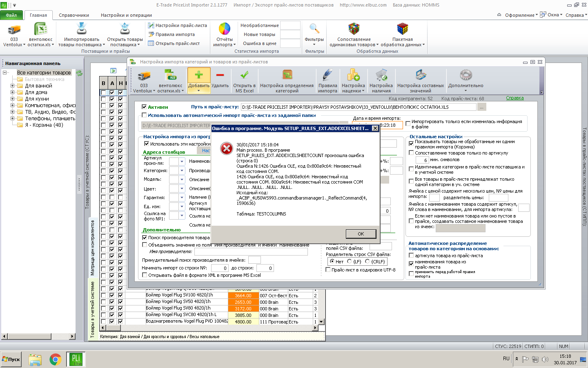Click the volume icon in system tray
The height and width of the screenshot is (368, 588).
coord(545,359)
